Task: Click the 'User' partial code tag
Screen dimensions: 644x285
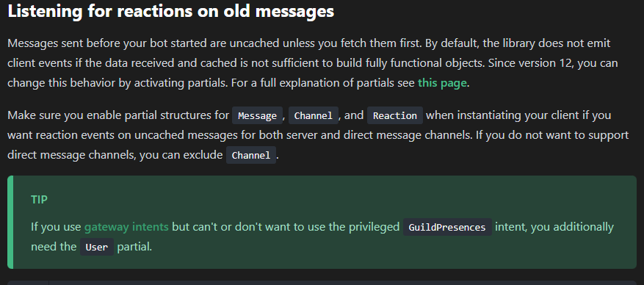Action: pos(96,247)
